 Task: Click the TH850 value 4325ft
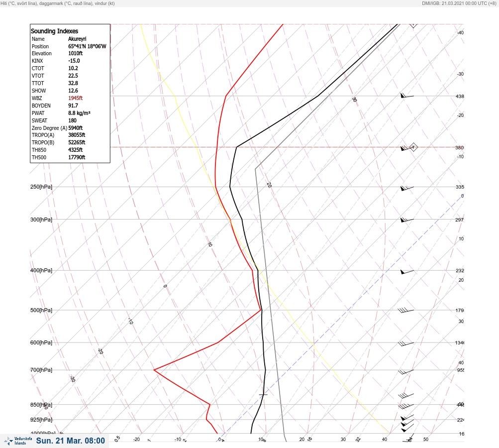76,150
